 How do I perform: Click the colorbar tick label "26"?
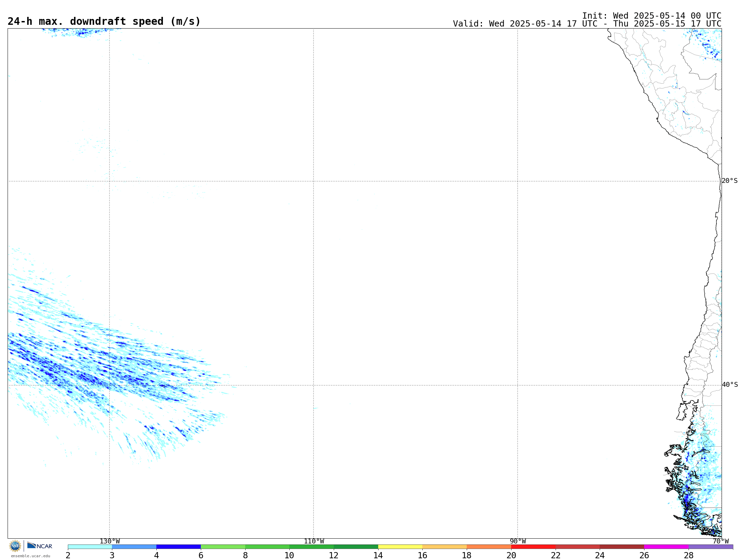644,556
